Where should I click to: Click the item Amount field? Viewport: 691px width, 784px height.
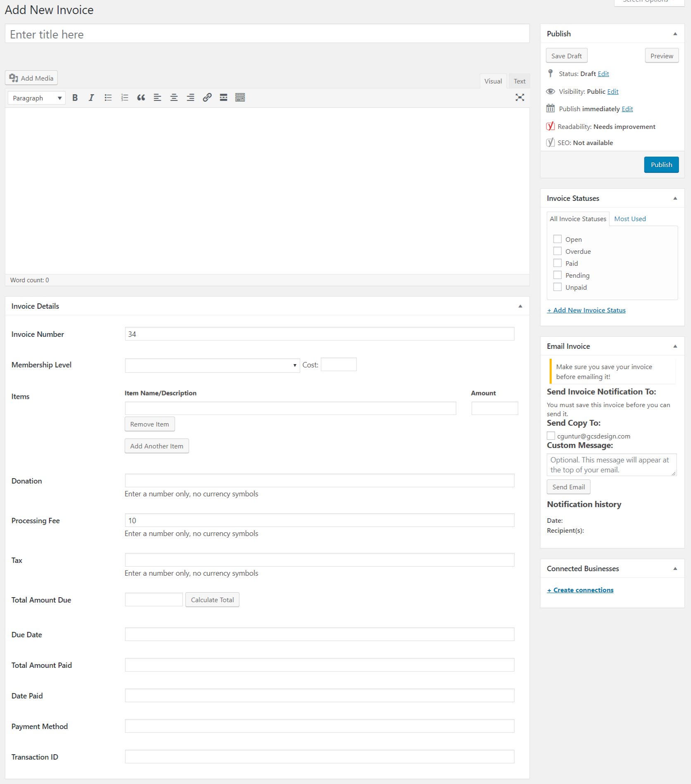coord(495,408)
